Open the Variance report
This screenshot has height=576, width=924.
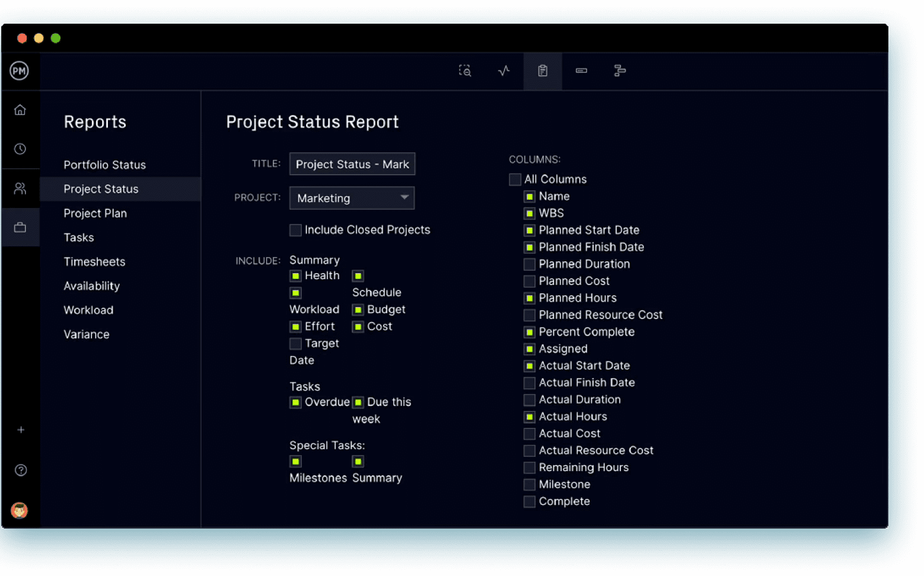(87, 334)
